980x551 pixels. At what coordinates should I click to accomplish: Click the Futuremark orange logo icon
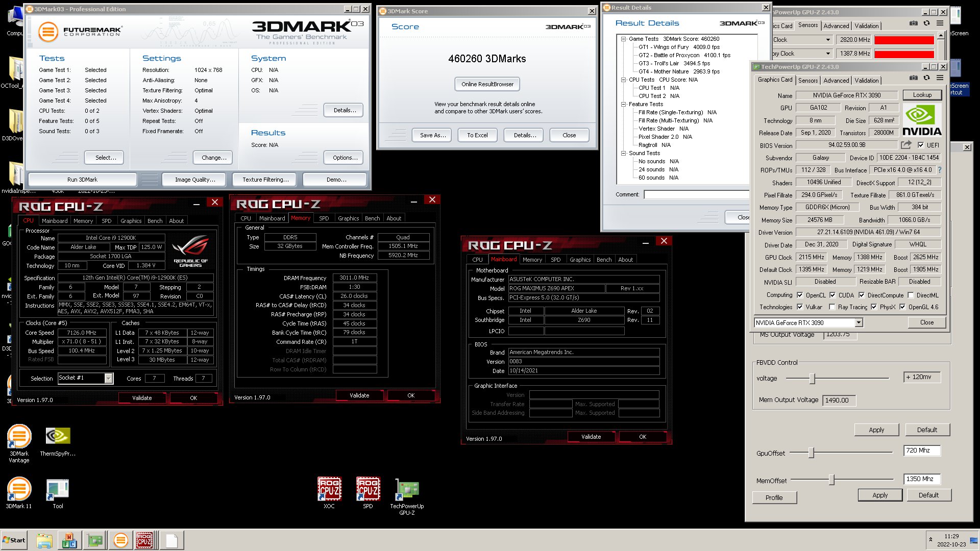coord(48,32)
